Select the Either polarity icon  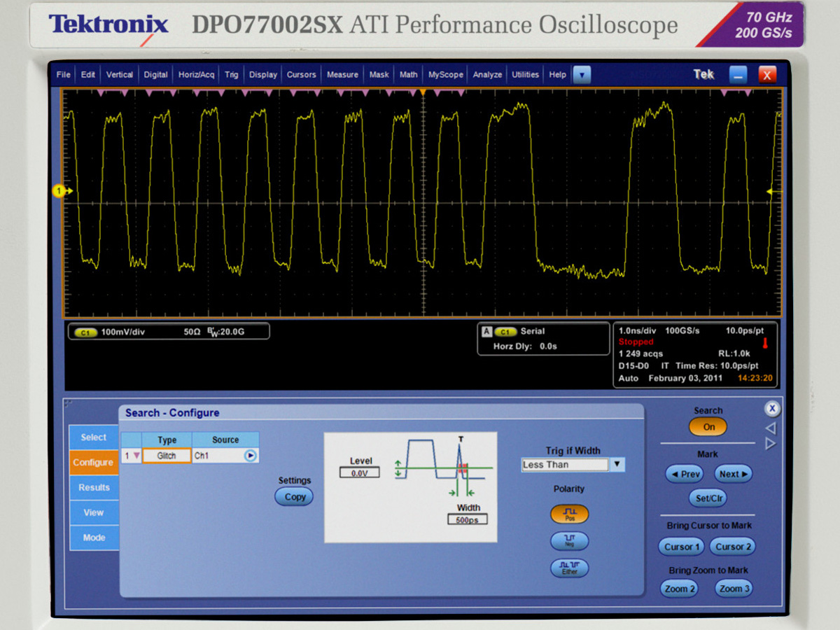click(569, 568)
